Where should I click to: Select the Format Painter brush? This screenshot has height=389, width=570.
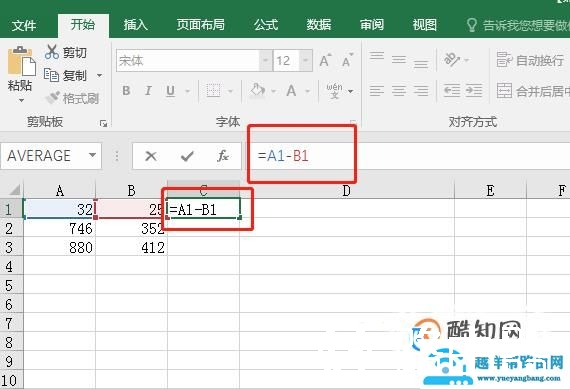(53, 97)
